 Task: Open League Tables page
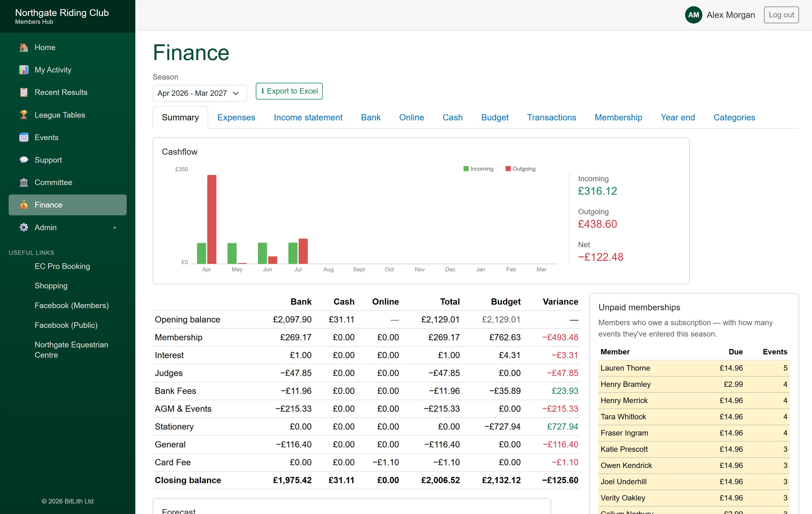[x=68, y=115]
